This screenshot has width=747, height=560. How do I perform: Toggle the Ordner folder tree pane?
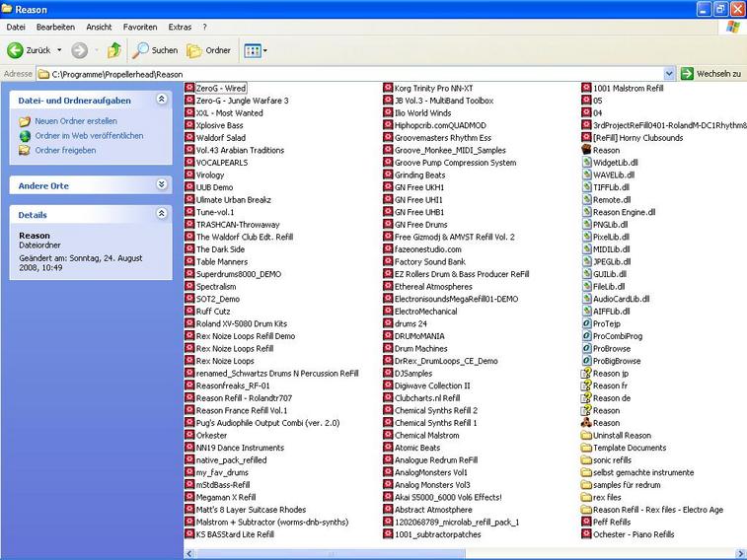208,50
